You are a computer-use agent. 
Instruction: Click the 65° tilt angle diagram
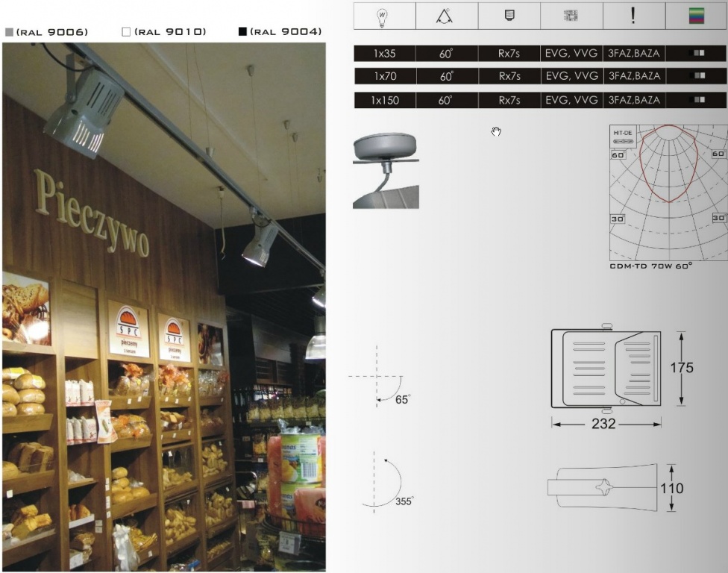[380, 377]
